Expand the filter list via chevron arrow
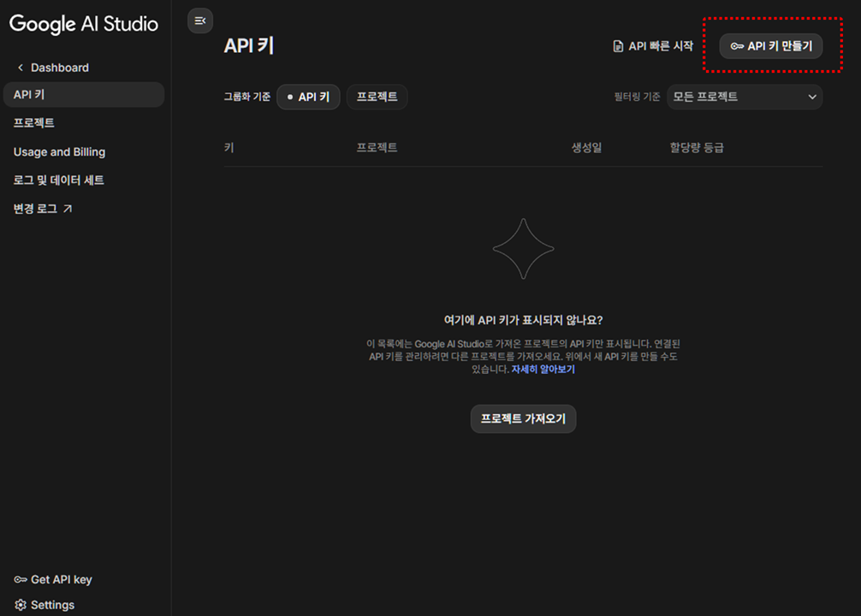 tap(812, 97)
